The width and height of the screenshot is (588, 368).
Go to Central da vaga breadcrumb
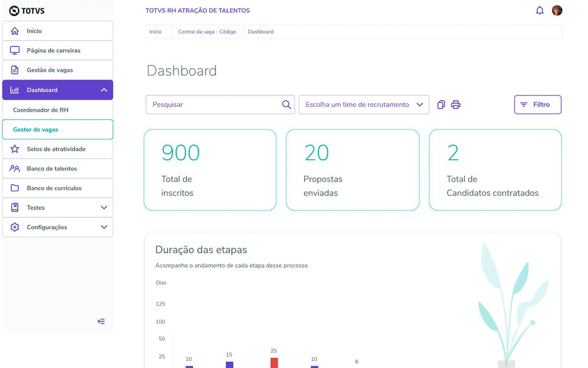point(207,32)
